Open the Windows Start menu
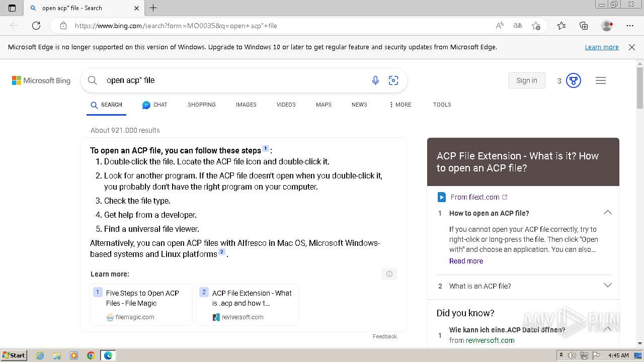Image resolution: width=644 pixels, height=362 pixels. (x=14, y=355)
